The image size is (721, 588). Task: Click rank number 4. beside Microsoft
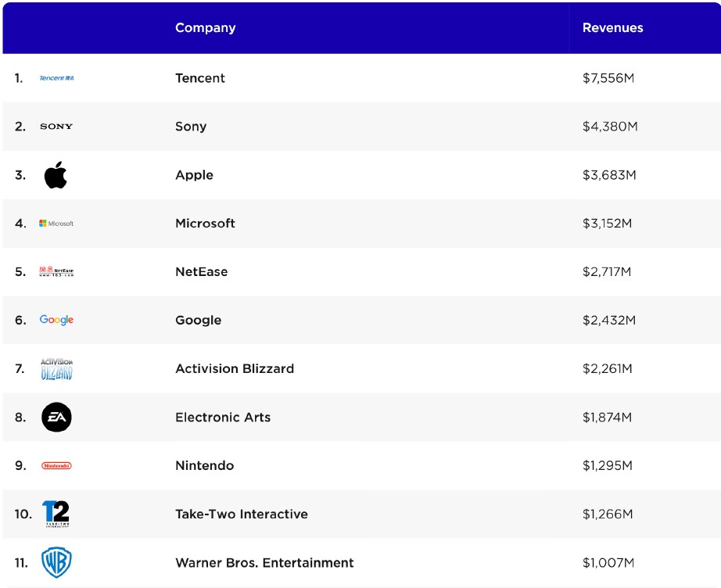click(x=20, y=224)
